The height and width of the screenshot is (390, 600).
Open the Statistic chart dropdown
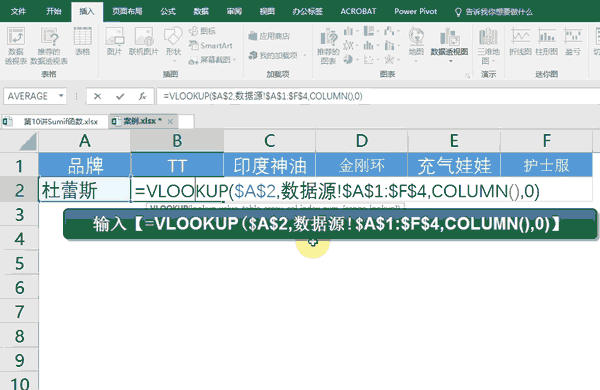coord(371,46)
